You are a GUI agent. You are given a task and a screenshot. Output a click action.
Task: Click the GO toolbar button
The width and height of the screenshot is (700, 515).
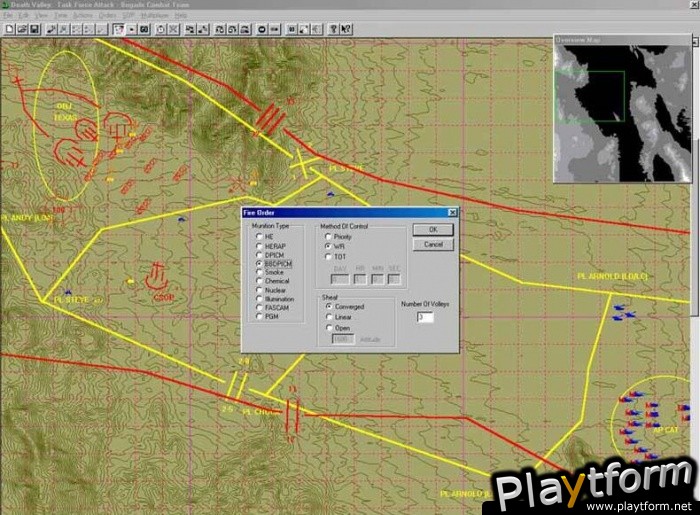pyautogui.click(x=144, y=29)
